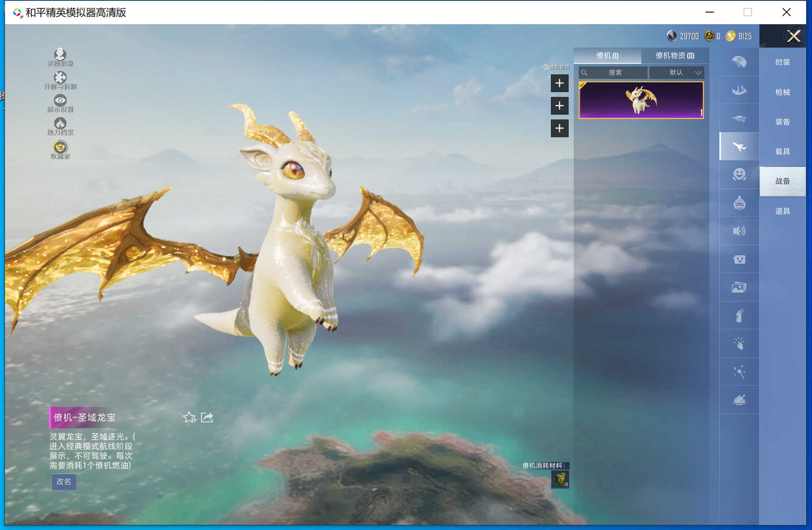Share the 僚机-圣域龙宝 item
The image size is (812, 530).
point(207,417)
